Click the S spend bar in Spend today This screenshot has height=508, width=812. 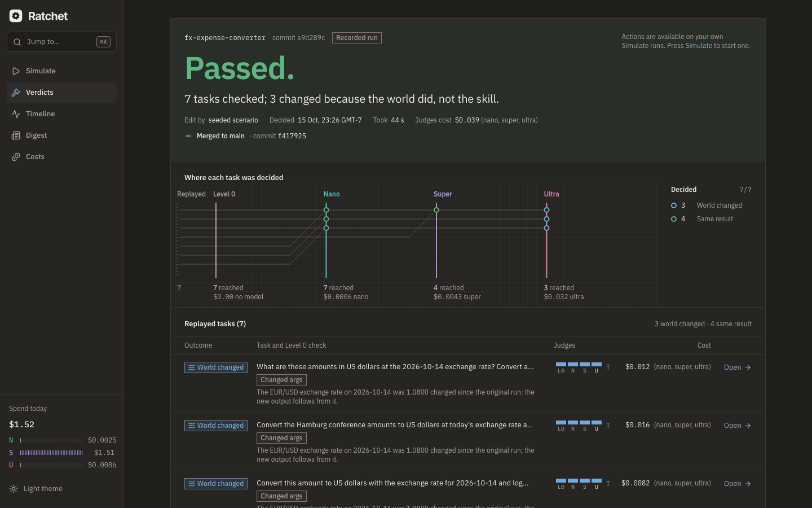point(51,453)
